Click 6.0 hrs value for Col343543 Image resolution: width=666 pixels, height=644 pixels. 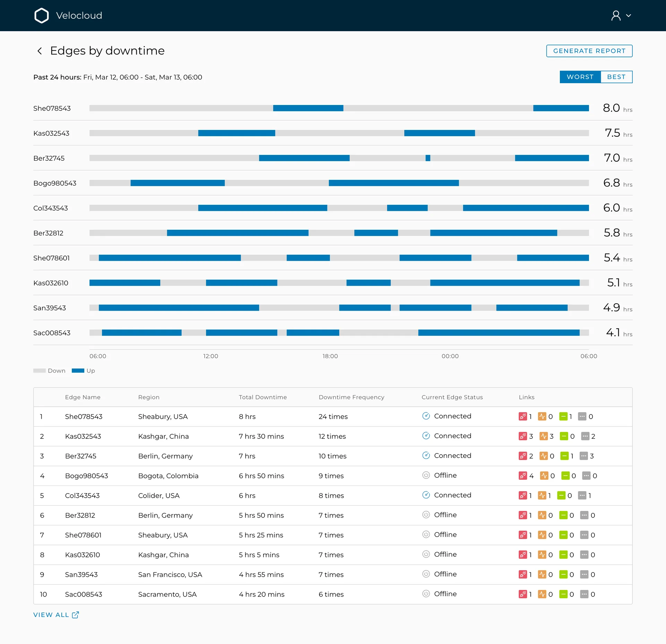pyautogui.click(x=617, y=208)
